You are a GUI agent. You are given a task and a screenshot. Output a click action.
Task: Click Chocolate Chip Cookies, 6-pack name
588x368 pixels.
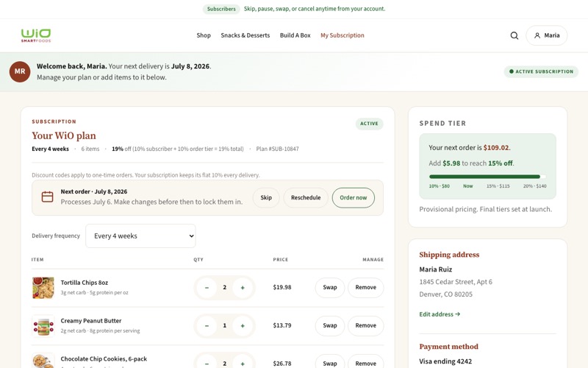click(x=104, y=359)
